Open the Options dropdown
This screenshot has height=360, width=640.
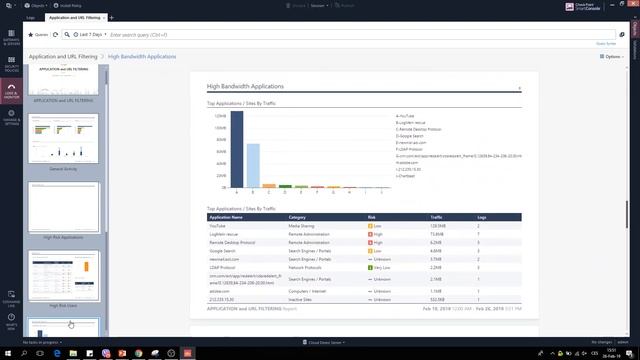611,57
